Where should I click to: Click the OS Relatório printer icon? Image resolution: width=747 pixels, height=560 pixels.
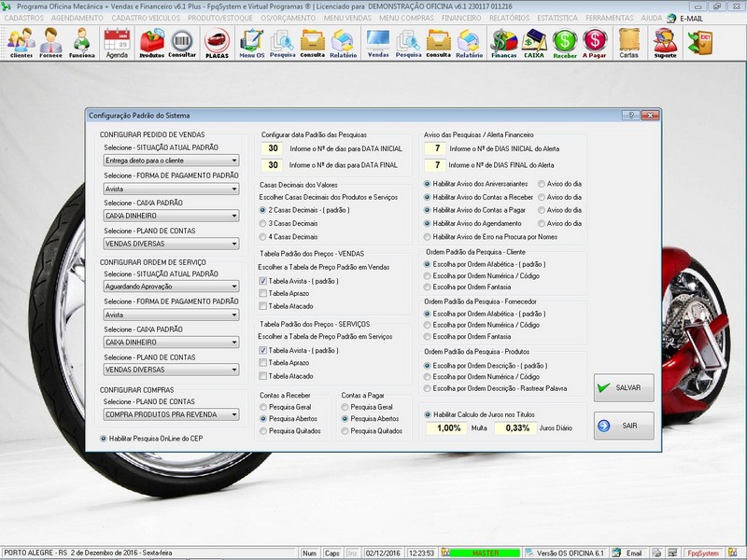(x=343, y=42)
